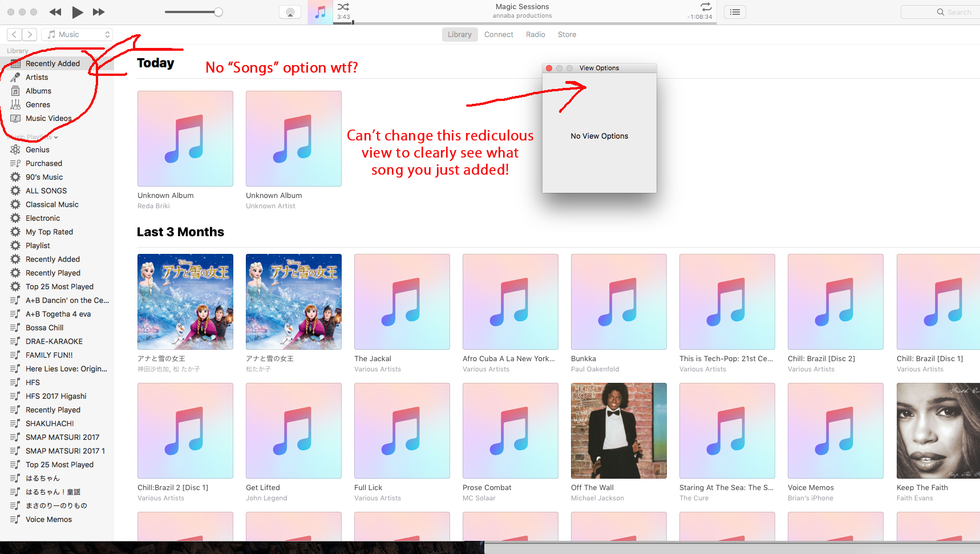Toggle the repeat icon
The height and width of the screenshot is (554, 980).
[706, 7]
